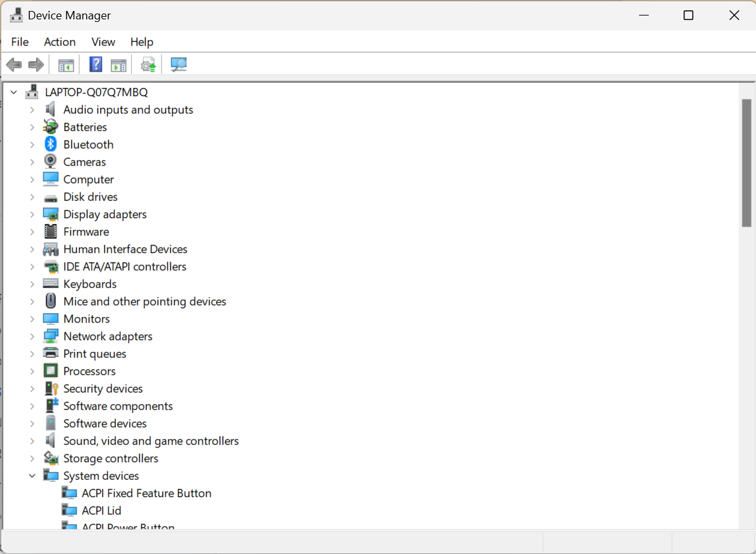Click the properties toolbar icon

pyautogui.click(x=118, y=64)
